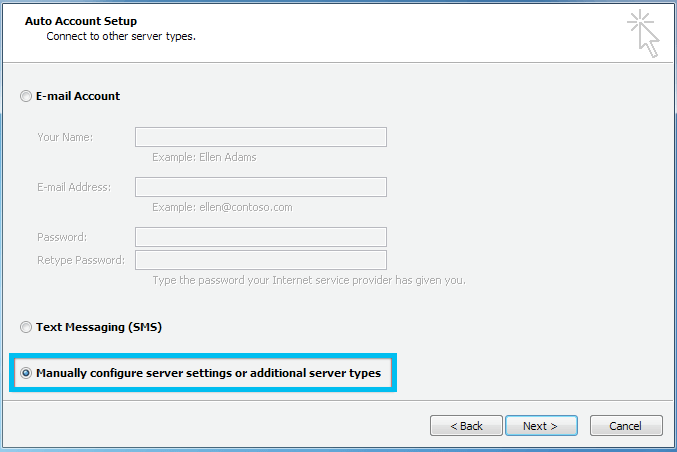Click the "Your Name:" label
677x452 pixels.
[65, 137]
